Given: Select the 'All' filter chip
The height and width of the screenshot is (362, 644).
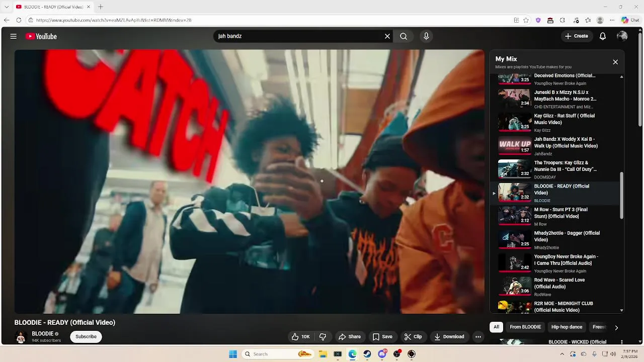Looking at the screenshot, I should (496, 327).
